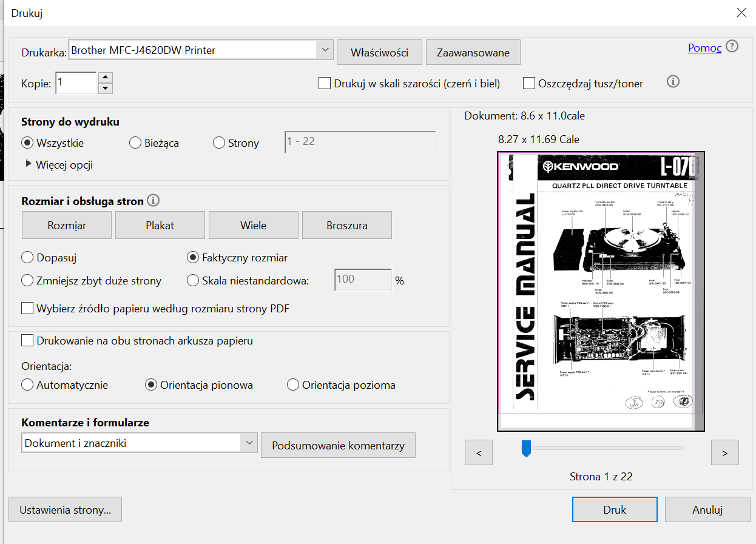Click the page preview slider handle
Screen dimensions: 756x544
pos(526,449)
